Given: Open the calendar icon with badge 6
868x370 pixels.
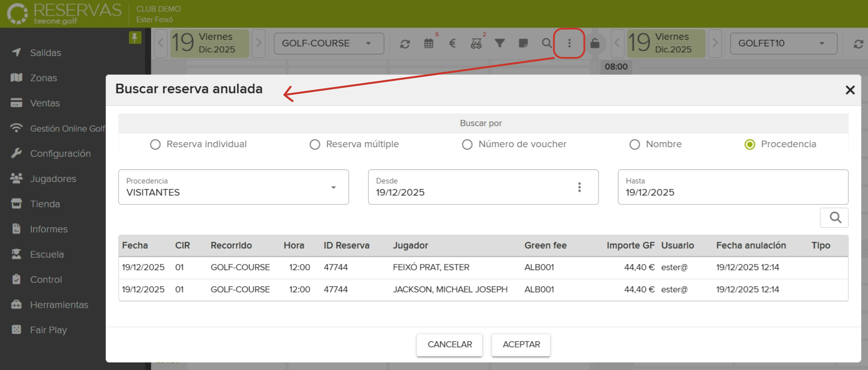Looking at the screenshot, I should (429, 44).
